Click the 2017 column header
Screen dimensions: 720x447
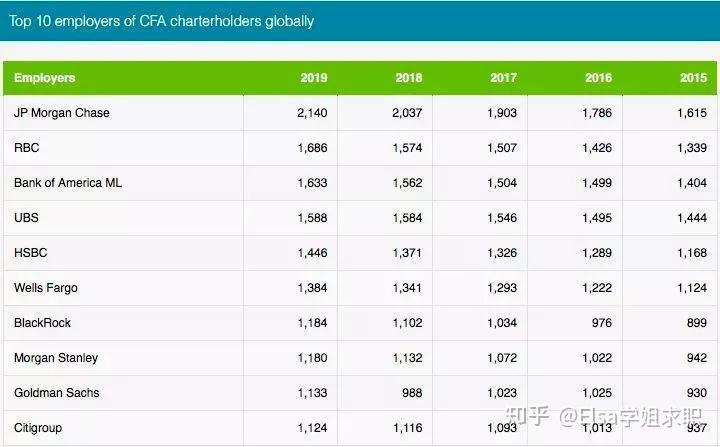pos(504,78)
